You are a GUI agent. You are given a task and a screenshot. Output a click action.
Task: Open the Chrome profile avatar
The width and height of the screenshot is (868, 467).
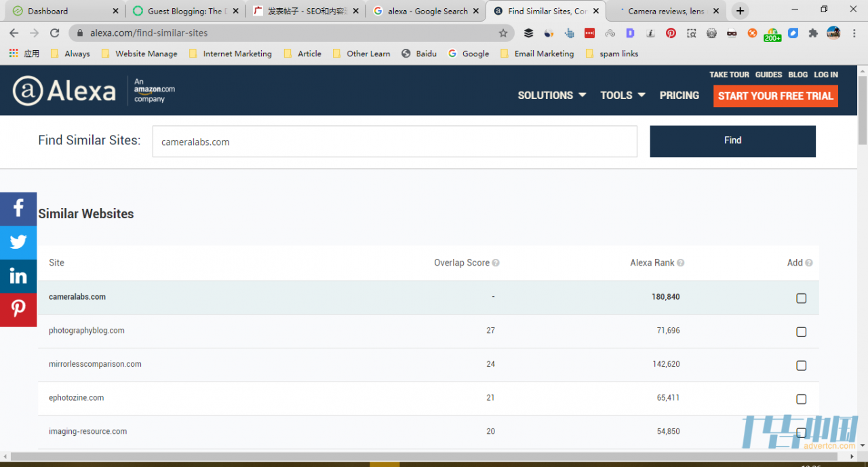[x=833, y=33]
